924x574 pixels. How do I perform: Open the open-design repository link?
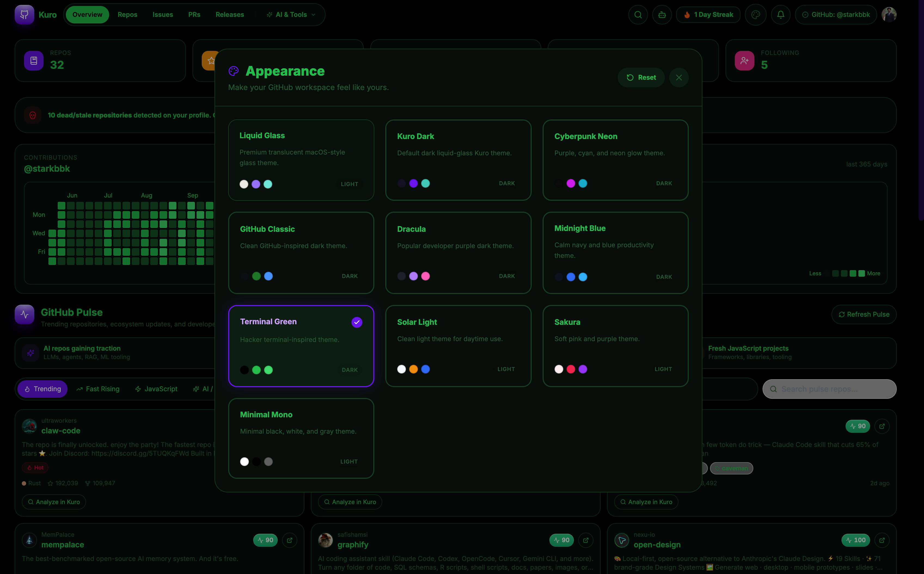[657, 544]
